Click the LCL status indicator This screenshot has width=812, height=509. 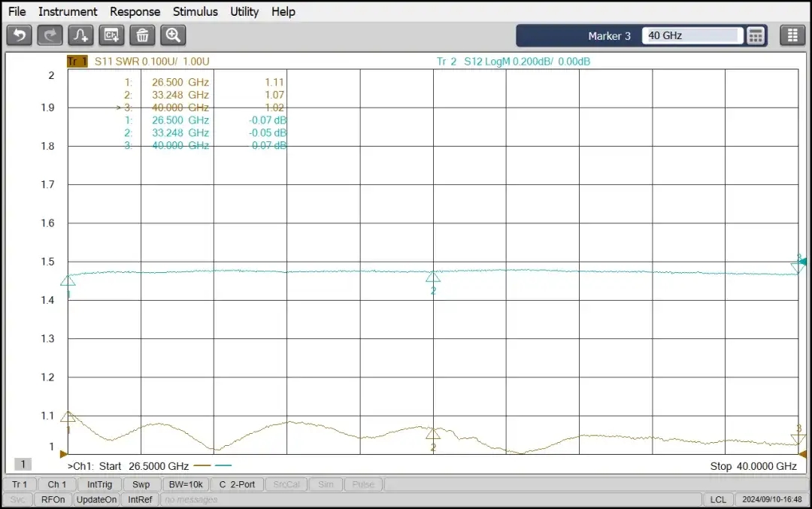coord(718,500)
